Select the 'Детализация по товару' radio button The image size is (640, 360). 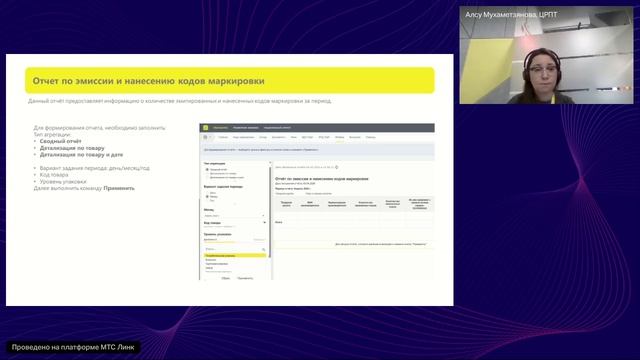coord(207,173)
